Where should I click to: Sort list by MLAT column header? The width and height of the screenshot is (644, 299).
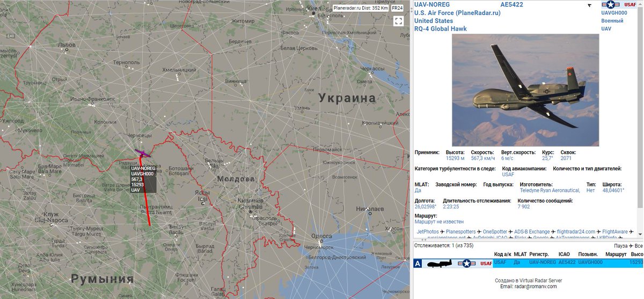tap(520, 254)
